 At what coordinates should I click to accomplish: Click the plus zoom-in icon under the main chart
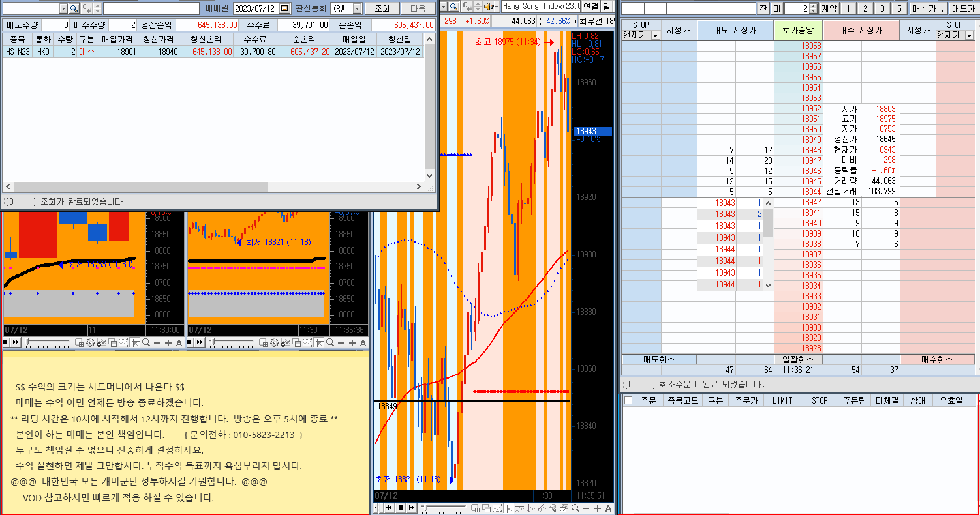(598, 508)
